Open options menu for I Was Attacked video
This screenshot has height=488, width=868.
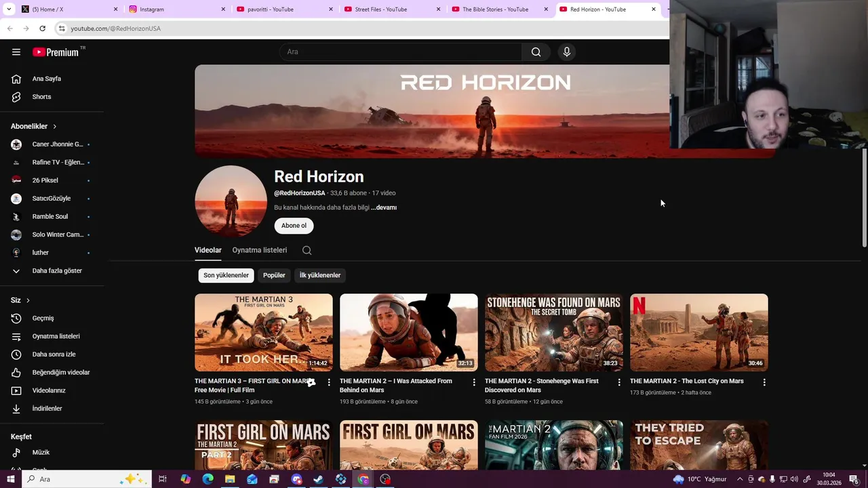coord(474,382)
